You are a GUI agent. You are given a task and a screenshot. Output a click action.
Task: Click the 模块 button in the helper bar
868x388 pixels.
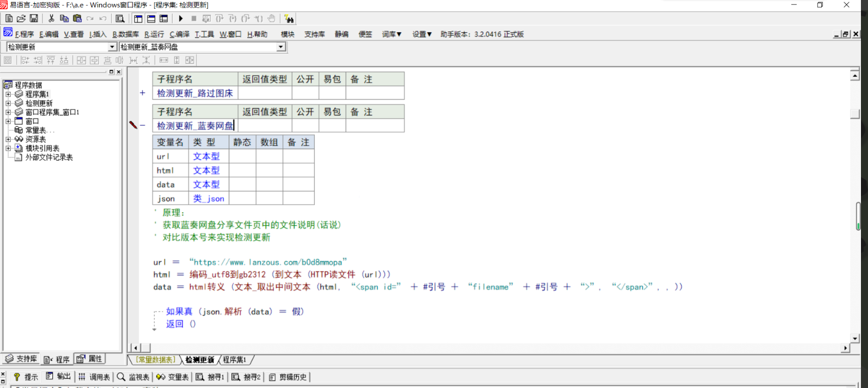(x=288, y=34)
